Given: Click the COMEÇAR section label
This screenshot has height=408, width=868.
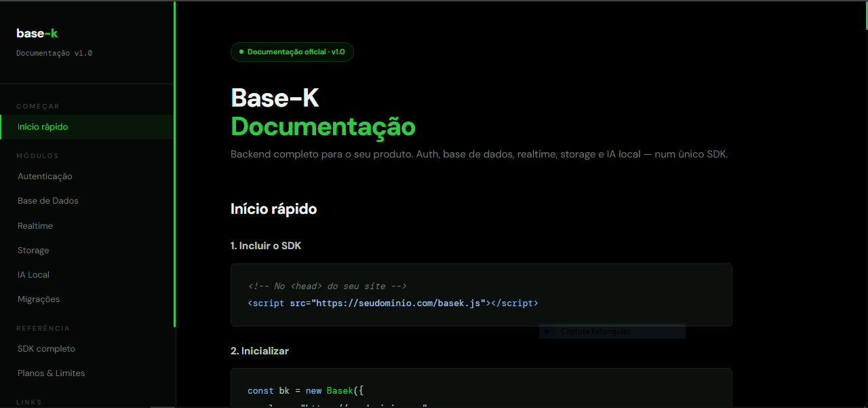Looking at the screenshot, I should point(38,107).
